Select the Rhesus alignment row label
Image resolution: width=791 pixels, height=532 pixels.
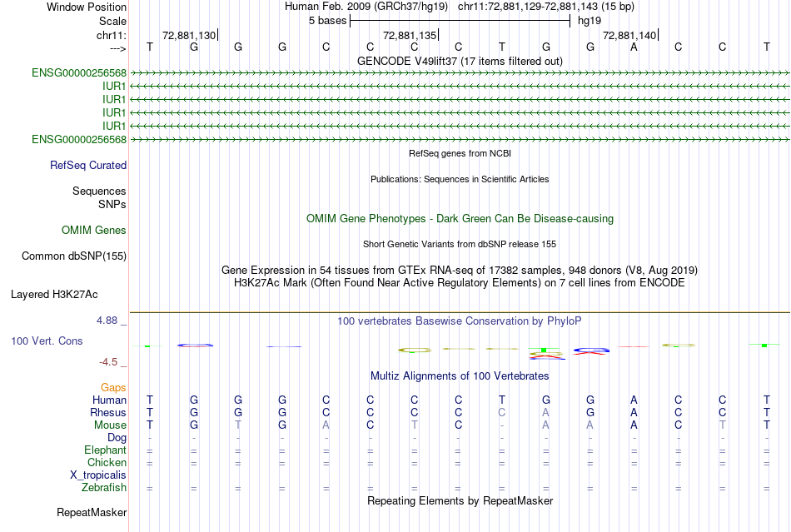(108, 412)
